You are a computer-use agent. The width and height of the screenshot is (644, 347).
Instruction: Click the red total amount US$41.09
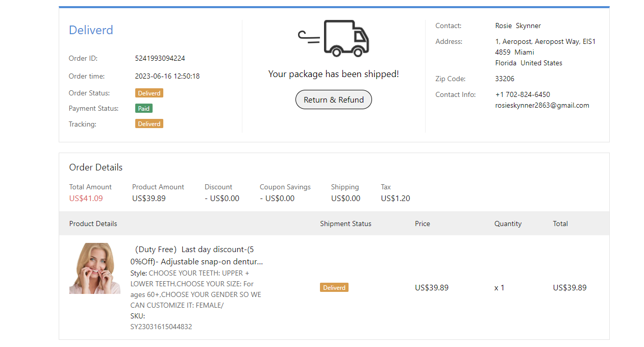(x=86, y=199)
